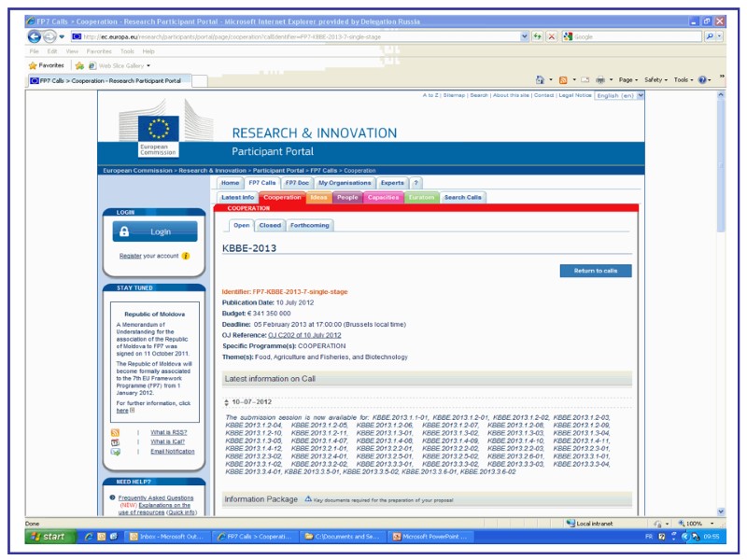
Task: Click the RSS feeds icon in command bar
Action: pos(563,80)
